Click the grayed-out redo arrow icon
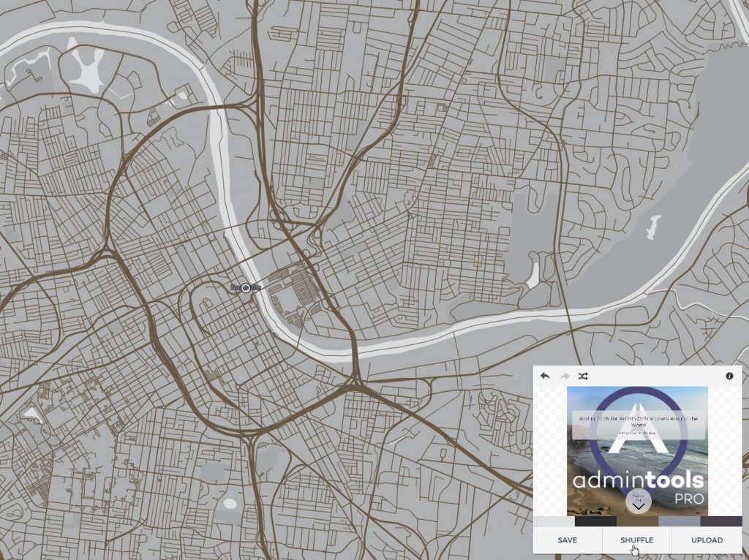Screen dimensions: 749x560 (x=564, y=376)
